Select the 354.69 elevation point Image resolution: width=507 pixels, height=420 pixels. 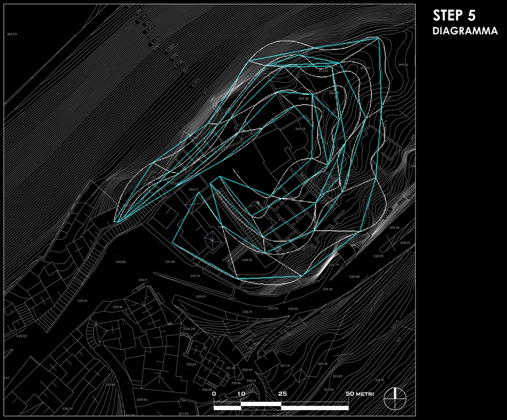300,129
